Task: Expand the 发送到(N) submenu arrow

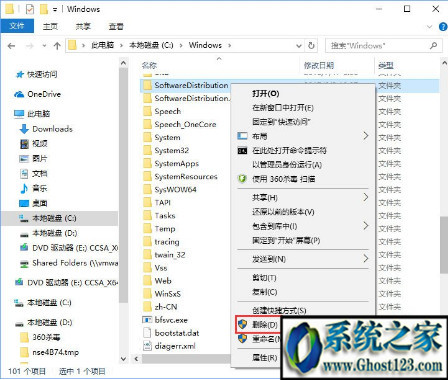Action: click(366, 258)
